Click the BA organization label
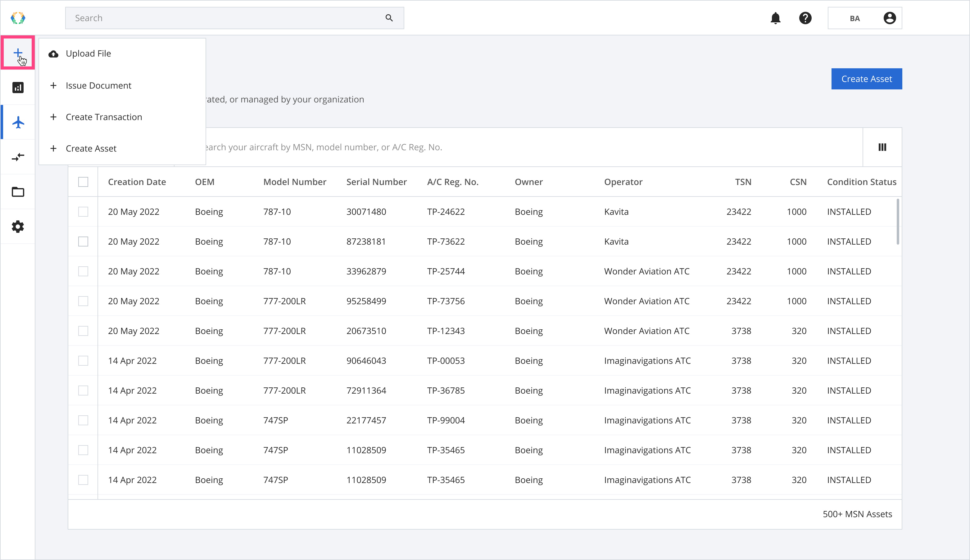 pyautogui.click(x=854, y=18)
